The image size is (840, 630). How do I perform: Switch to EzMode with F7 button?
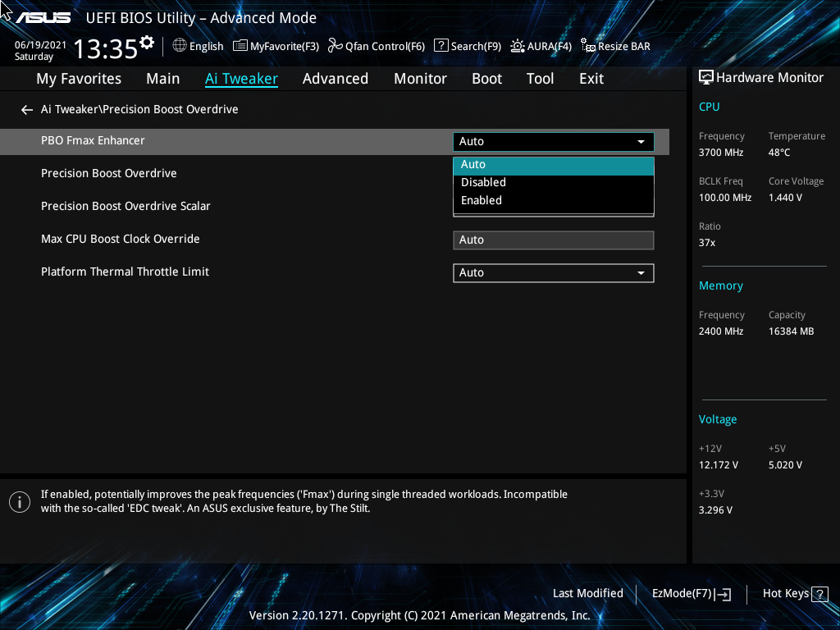(691, 593)
